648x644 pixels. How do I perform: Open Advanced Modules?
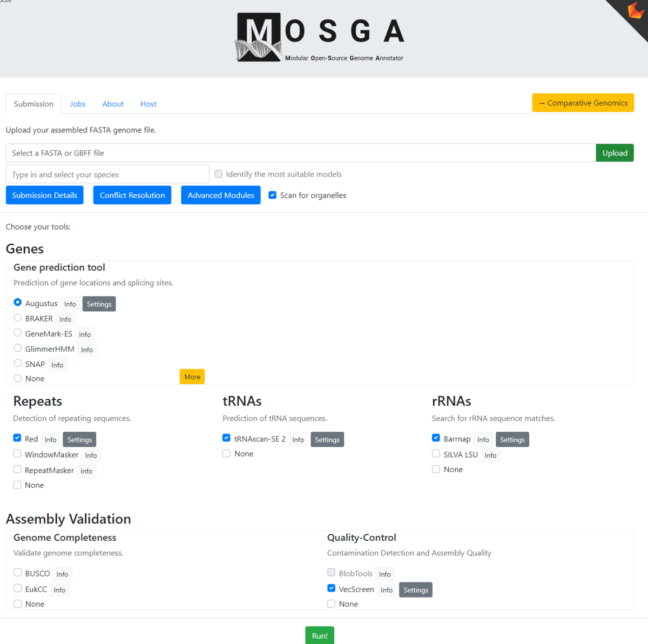(221, 195)
